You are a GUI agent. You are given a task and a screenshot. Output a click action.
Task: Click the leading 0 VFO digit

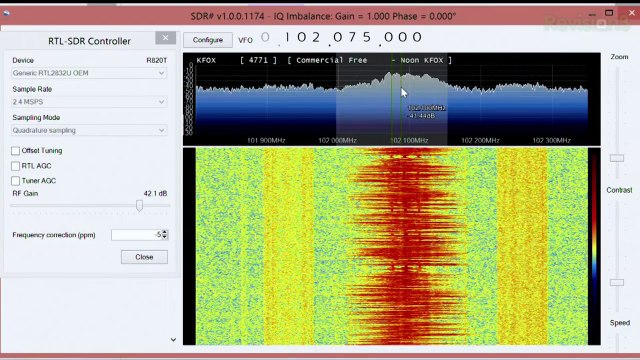click(265, 38)
